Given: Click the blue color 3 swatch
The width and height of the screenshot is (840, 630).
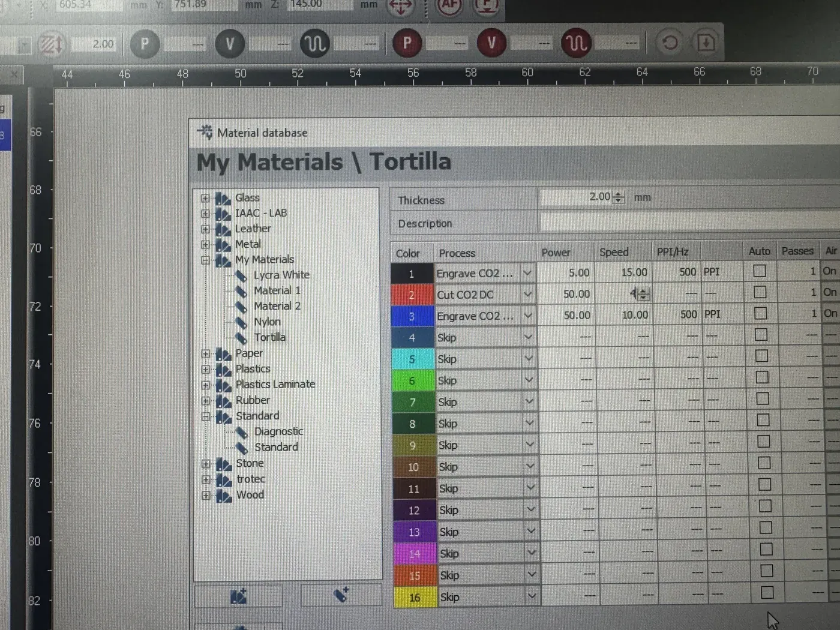Looking at the screenshot, I should pyautogui.click(x=412, y=316).
